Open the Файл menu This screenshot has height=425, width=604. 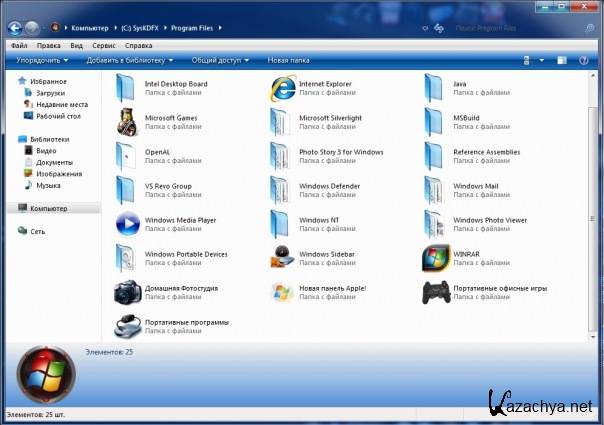coord(18,46)
